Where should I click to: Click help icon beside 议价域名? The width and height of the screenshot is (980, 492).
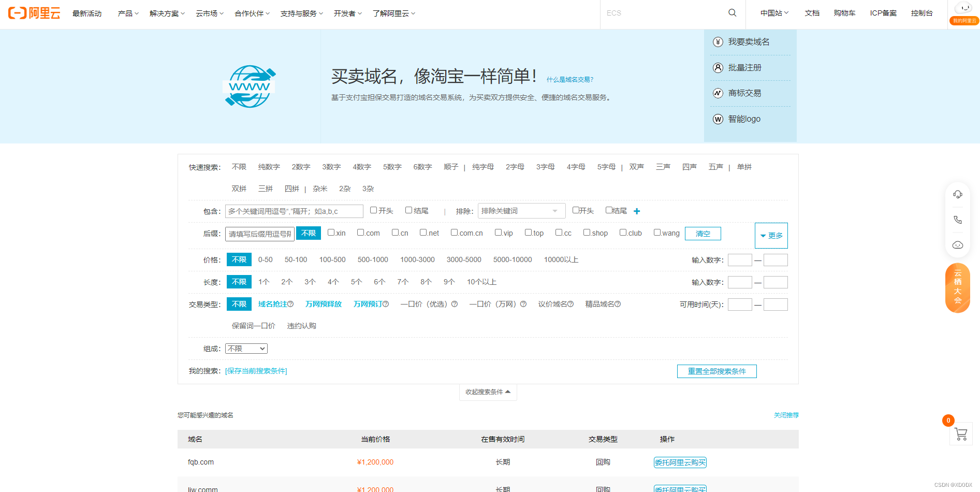click(571, 305)
